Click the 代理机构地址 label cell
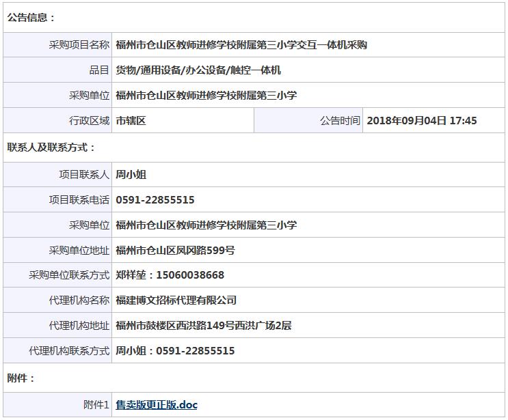This screenshot has width=508, height=420. point(57,325)
